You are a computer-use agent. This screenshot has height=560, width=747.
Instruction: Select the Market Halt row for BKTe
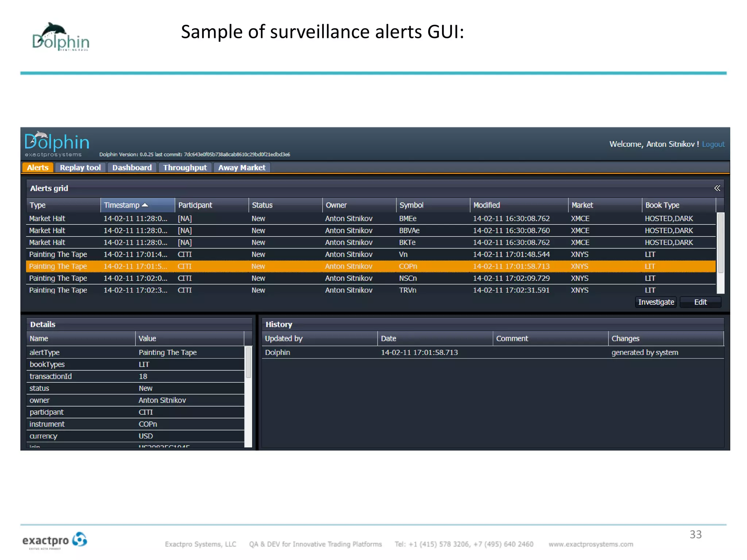(x=371, y=242)
